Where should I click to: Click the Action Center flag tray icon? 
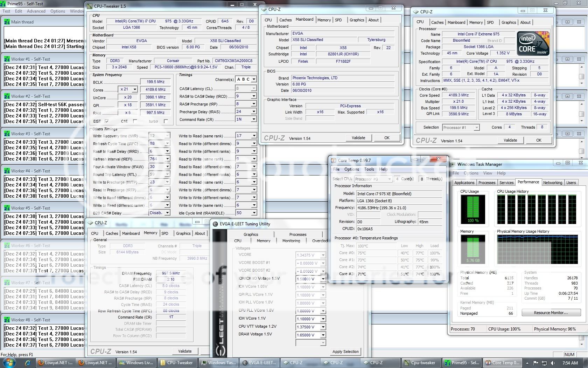(536, 363)
